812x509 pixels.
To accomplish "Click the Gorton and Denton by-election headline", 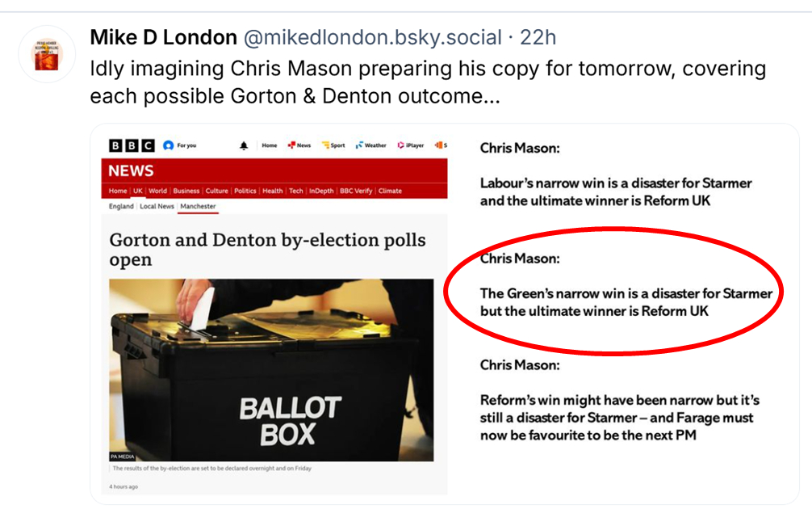I will [267, 250].
